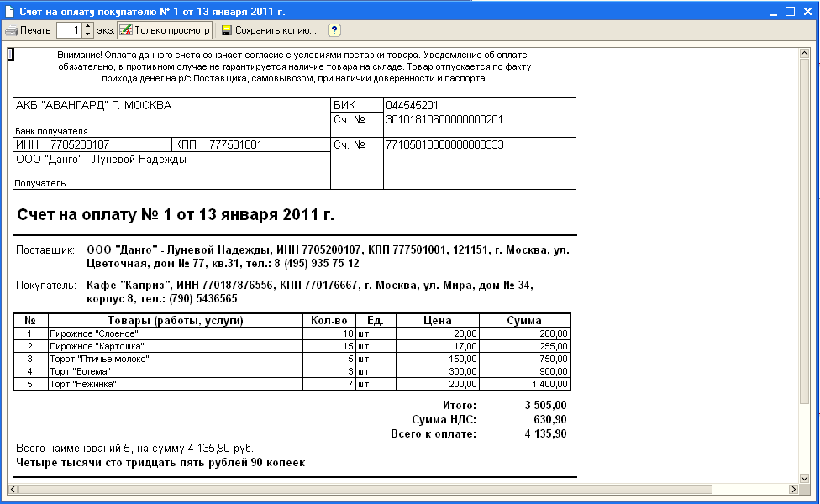Click the question mark help icon
This screenshot has width=820, height=504.
pos(334,31)
